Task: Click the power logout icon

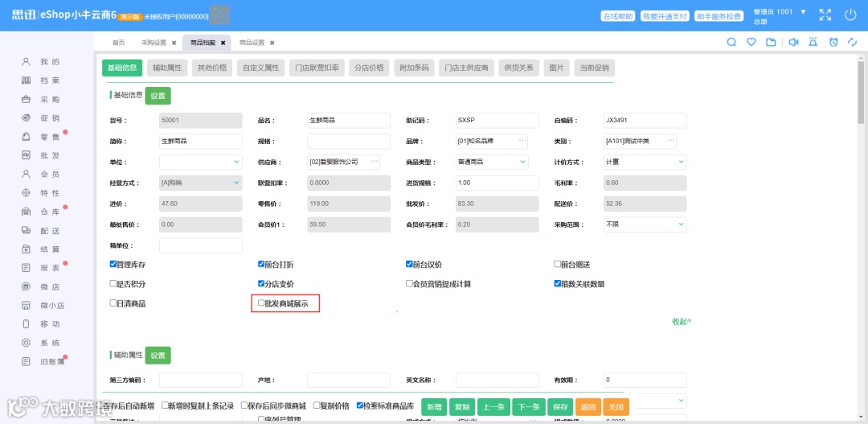Action: click(850, 15)
